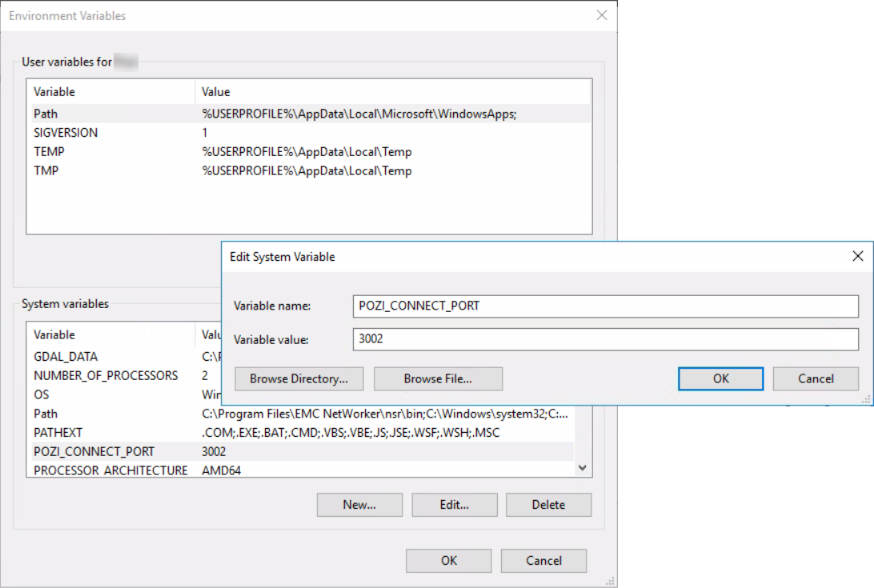Screen dimensions: 874x588
Task: Click the TEMP value %USERPROFILE%\AppData\Local\Temp
Action: click(307, 151)
